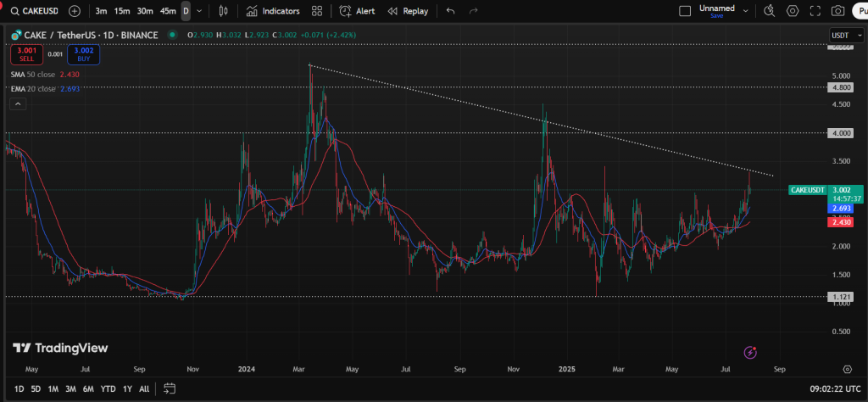
Task: Set date range to 5D
Action: (36, 388)
